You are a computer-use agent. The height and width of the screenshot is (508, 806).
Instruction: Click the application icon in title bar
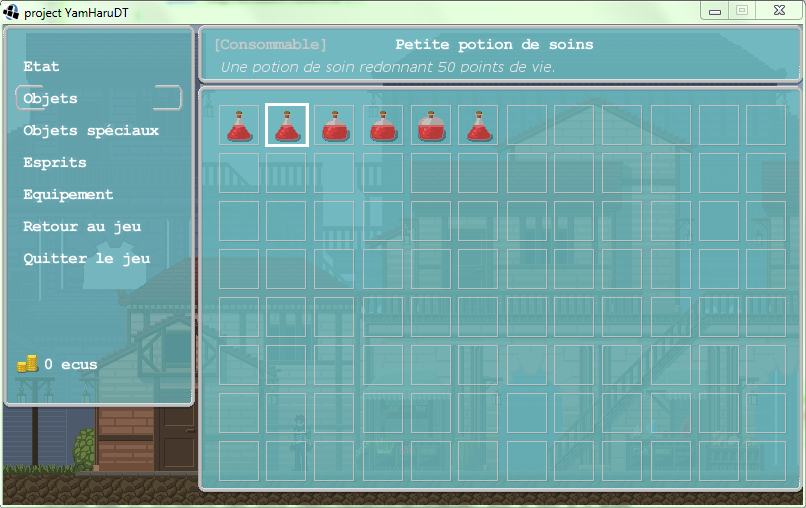click(12, 11)
